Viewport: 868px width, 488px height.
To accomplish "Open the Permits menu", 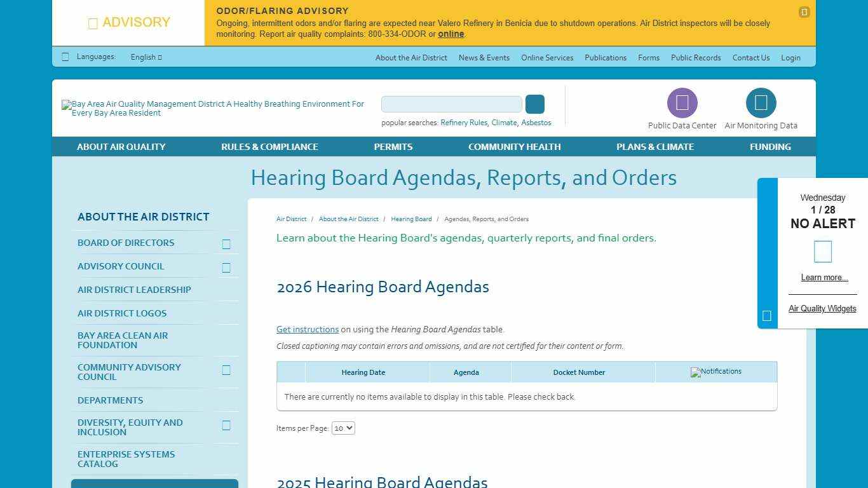I will pyautogui.click(x=393, y=147).
